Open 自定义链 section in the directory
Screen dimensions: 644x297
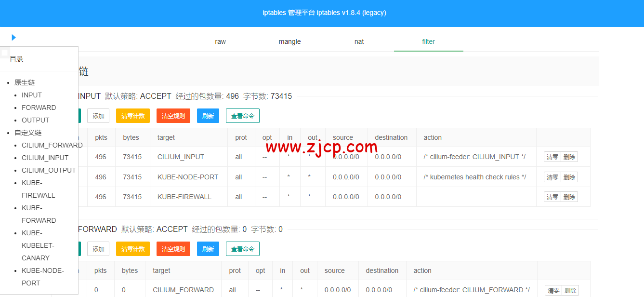(28, 133)
